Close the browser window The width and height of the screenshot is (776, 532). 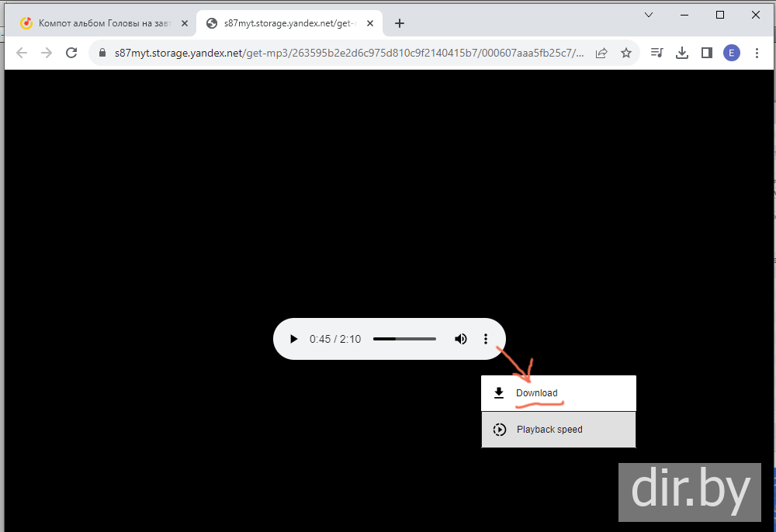(x=756, y=15)
